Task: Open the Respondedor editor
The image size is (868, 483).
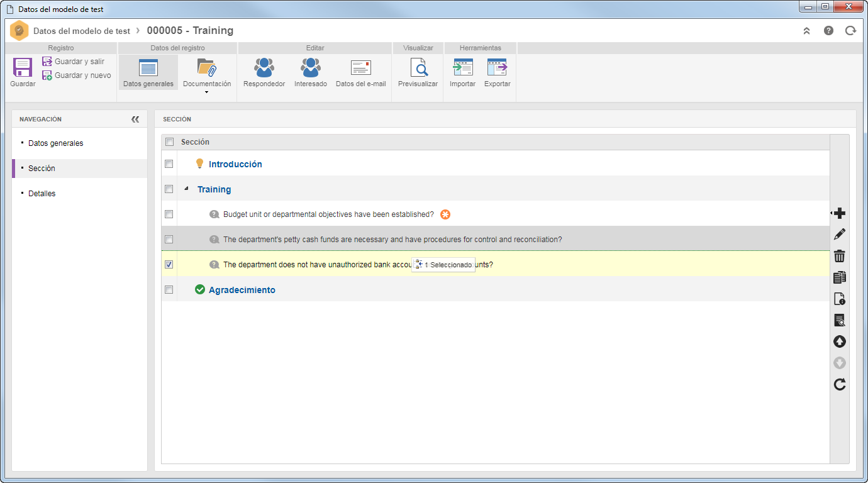Action: coord(264,67)
